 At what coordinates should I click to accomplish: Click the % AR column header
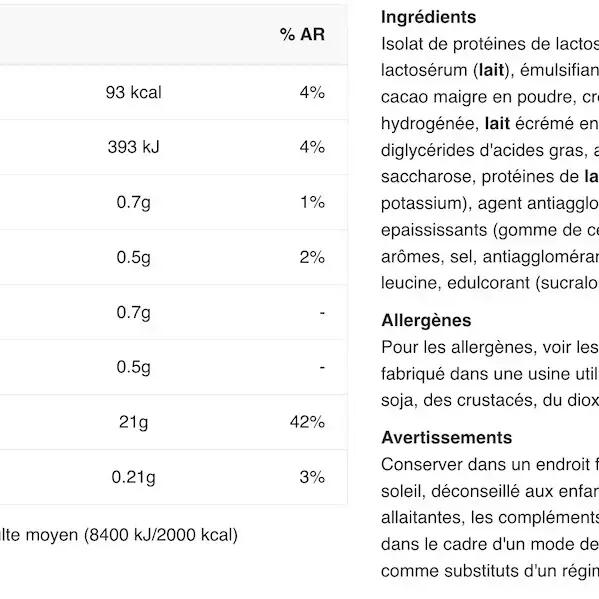(302, 34)
